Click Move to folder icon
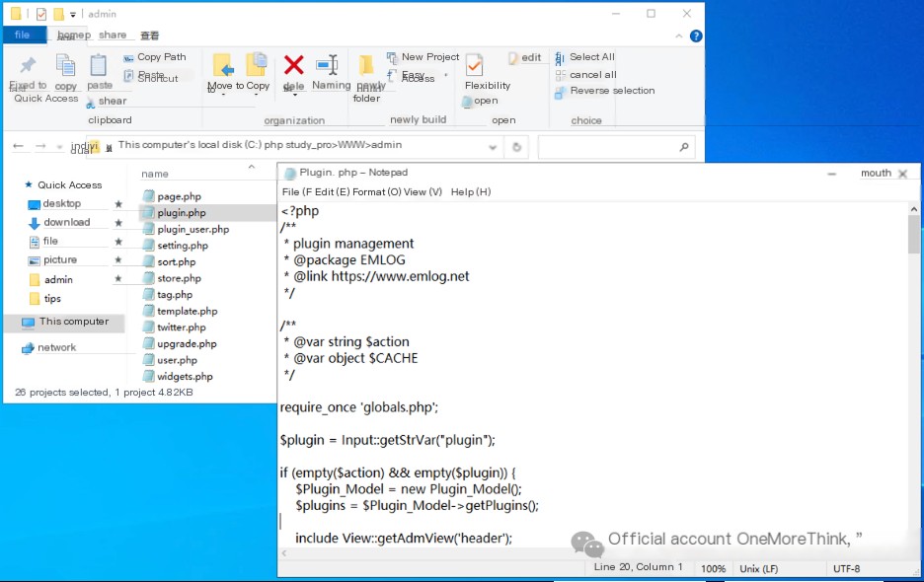 pos(223,66)
